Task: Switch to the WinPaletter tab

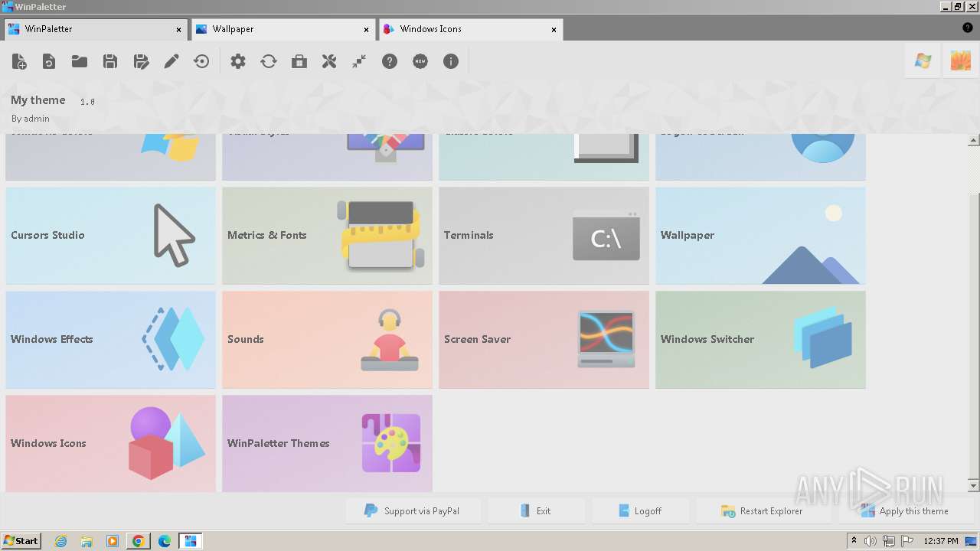Action: [94, 29]
